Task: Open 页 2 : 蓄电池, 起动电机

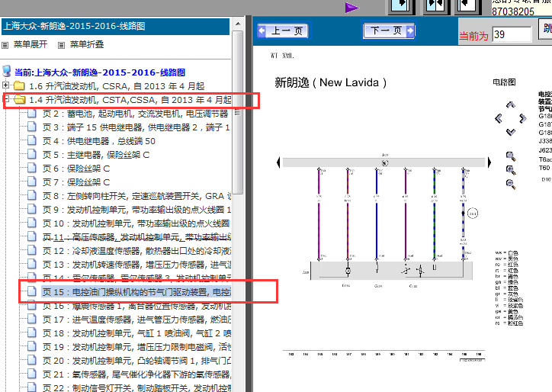Action: (135, 114)
